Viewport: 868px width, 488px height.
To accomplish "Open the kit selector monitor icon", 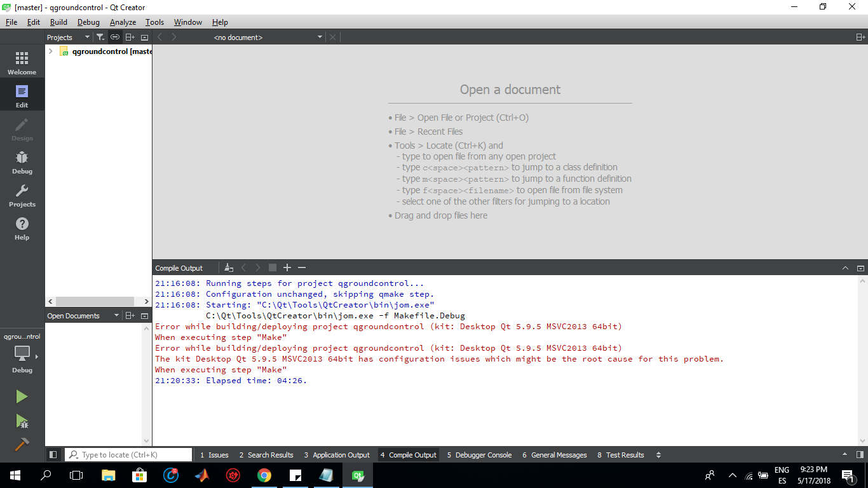I will tap(22, 353).
